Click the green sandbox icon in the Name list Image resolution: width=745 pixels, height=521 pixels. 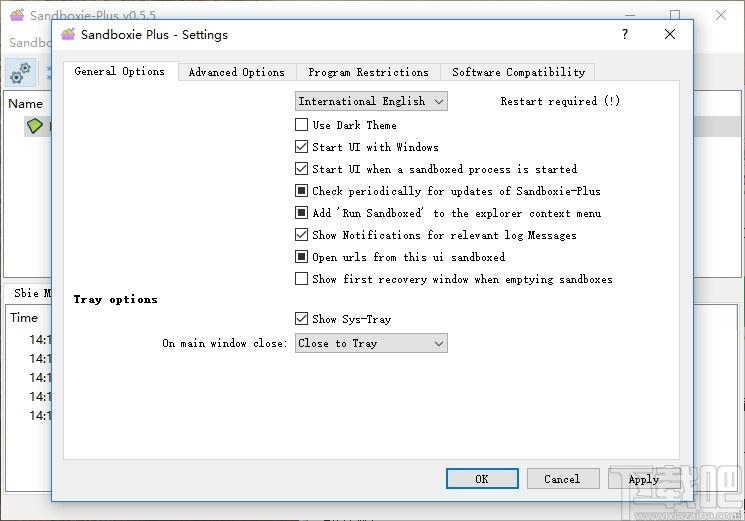point(35,126)
